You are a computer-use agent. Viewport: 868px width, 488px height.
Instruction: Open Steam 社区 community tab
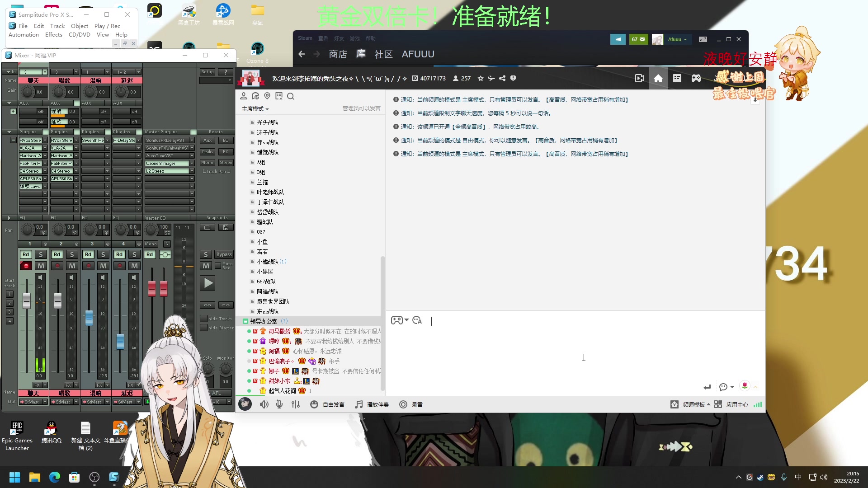click(383, 54)
